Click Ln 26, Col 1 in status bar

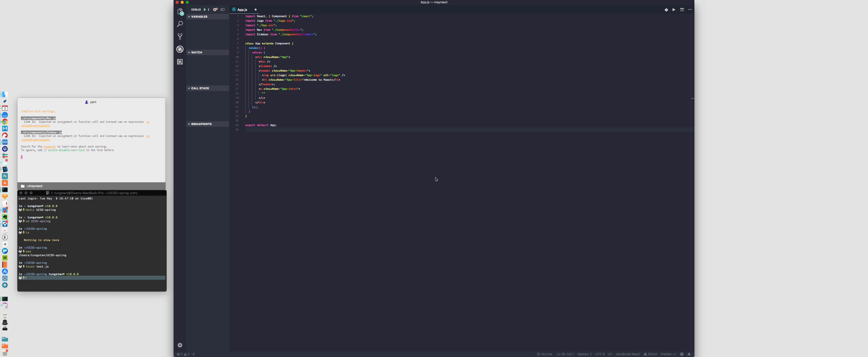pyautogui.click(x=565, y=354)
